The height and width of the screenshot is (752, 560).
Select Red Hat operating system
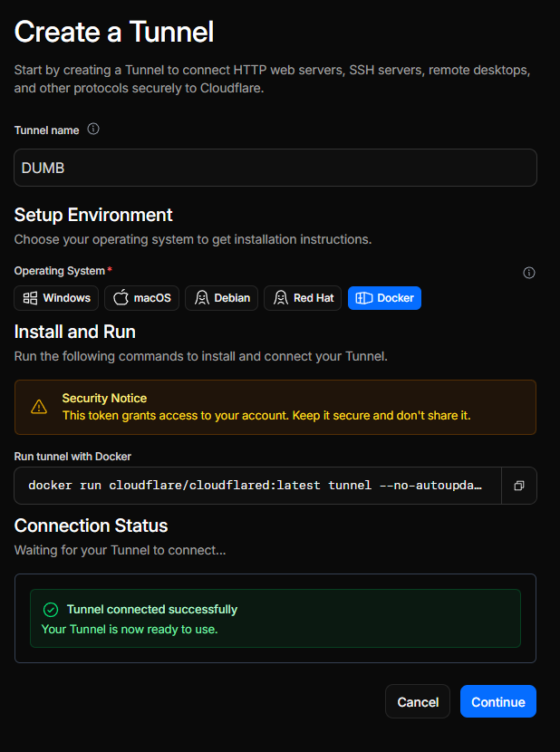click(x=303, y=298)
